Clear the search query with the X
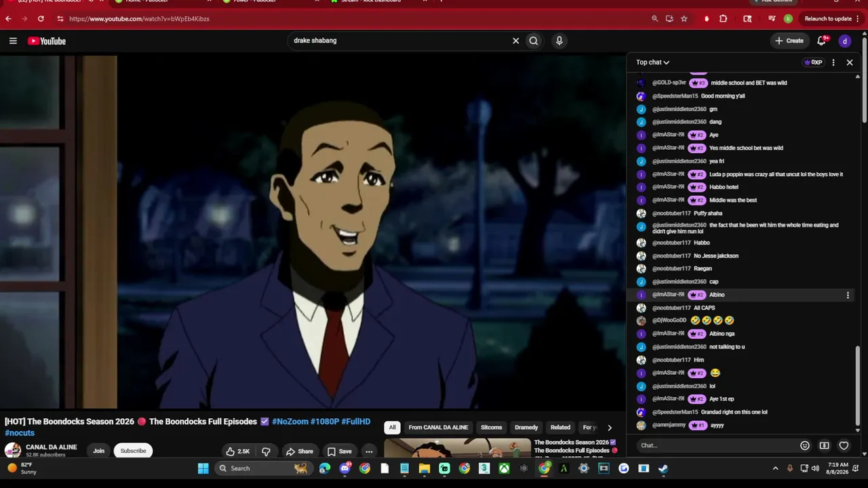Viewport: 868px width, 488px height. click(x=515, y=41)
